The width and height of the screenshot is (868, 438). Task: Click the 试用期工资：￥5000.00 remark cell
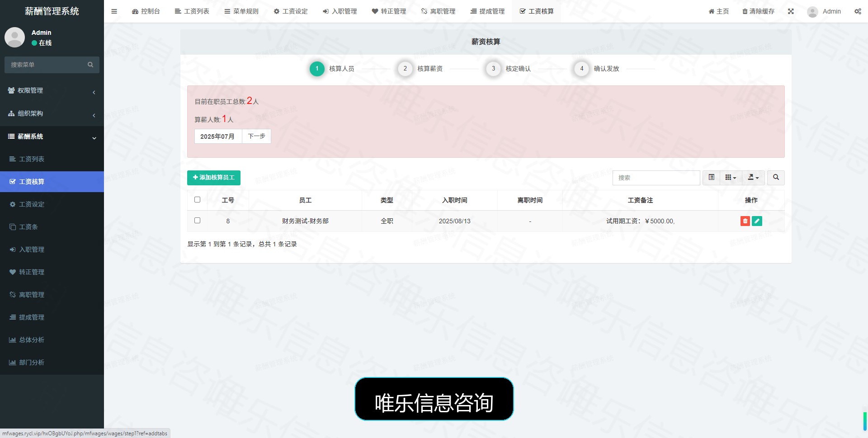tap(640, 221)
